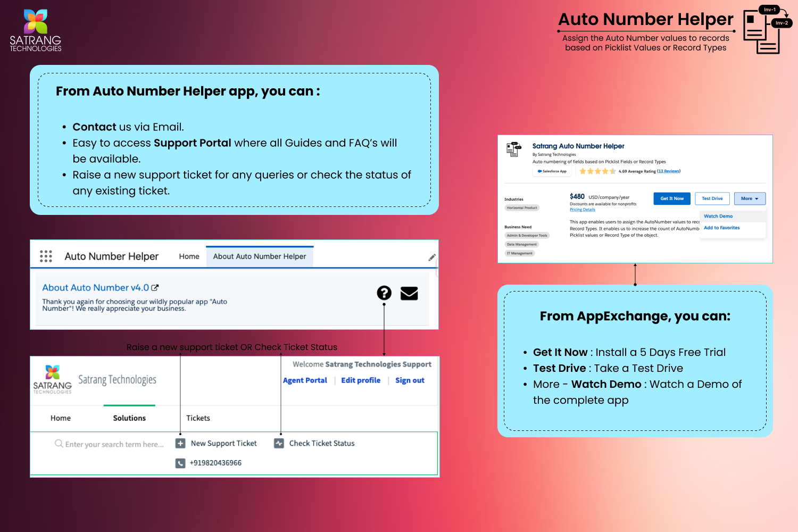Click the Horizontal Product industry tag
Screen dimensions: 798x532
522,208
